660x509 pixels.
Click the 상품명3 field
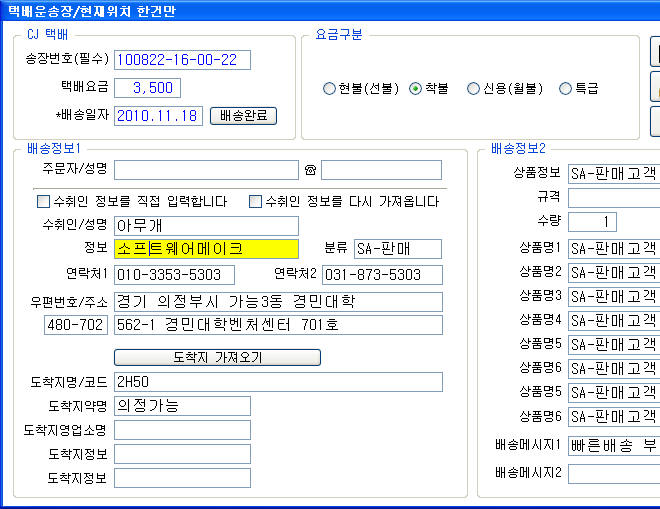pyautogui.click(x=614, y=296)
